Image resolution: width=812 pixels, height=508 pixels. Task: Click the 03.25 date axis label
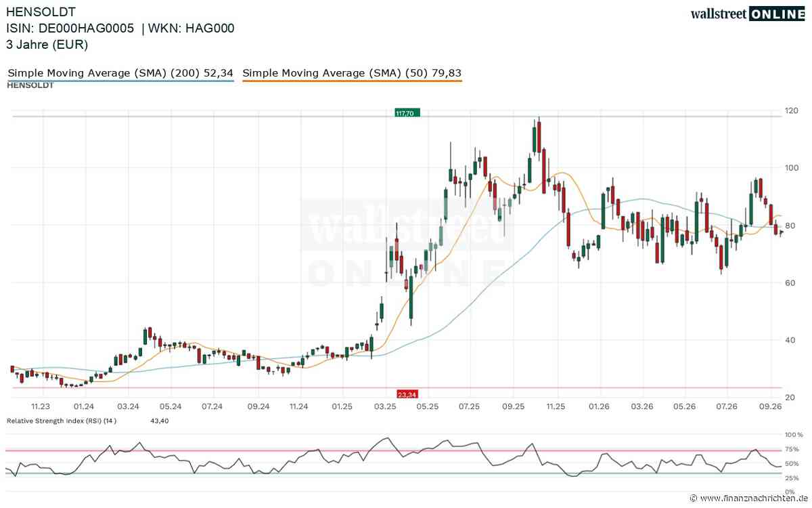(x=385, y=406)
